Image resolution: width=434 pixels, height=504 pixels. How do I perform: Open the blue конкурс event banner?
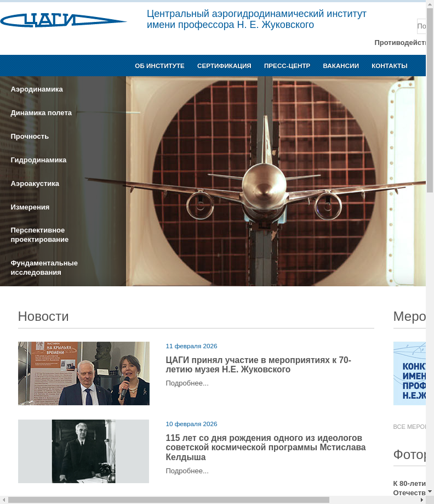click(409, 373)
